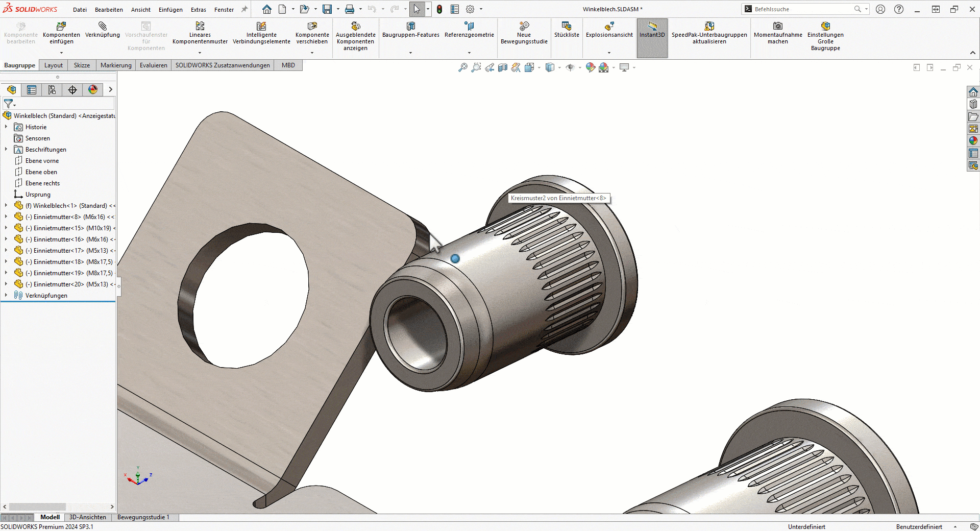Click the traffic light rebuild icon
The width and height of the screenshot is (980, 531).
point(439,9)
